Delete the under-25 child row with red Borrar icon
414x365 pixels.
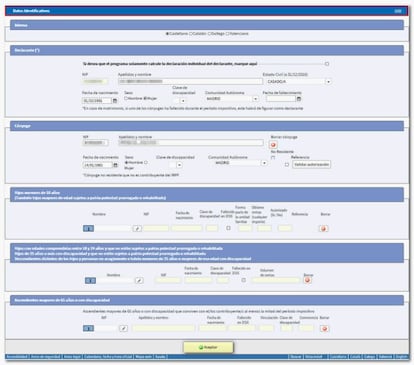(323, 229)
